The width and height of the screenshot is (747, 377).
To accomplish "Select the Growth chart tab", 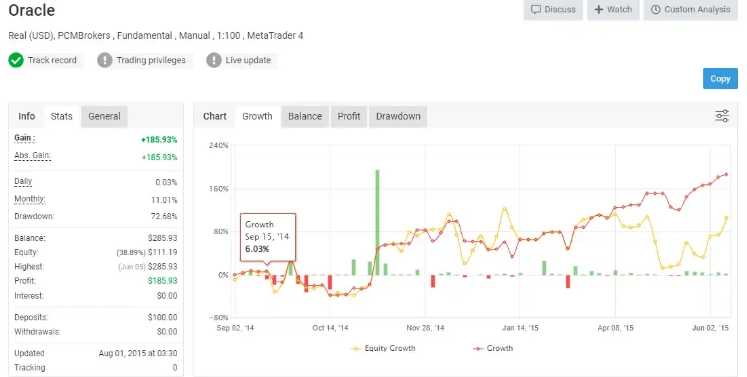I will point(257,116).
